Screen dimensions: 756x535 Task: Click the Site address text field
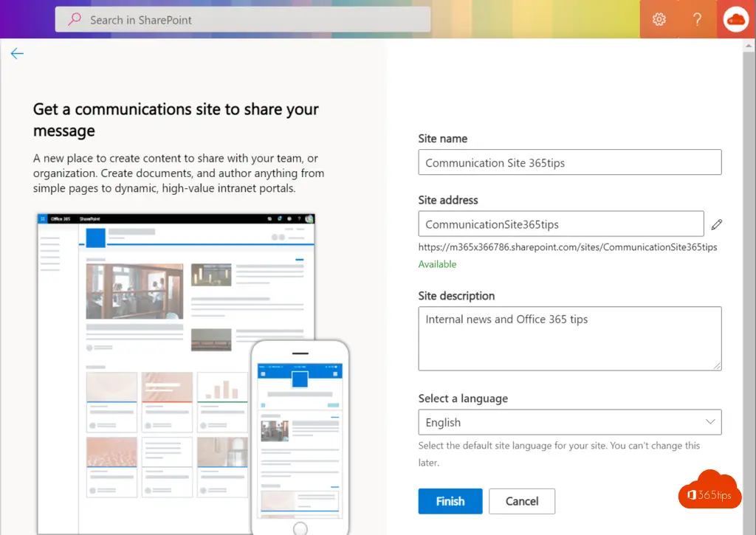pos(561,224)
